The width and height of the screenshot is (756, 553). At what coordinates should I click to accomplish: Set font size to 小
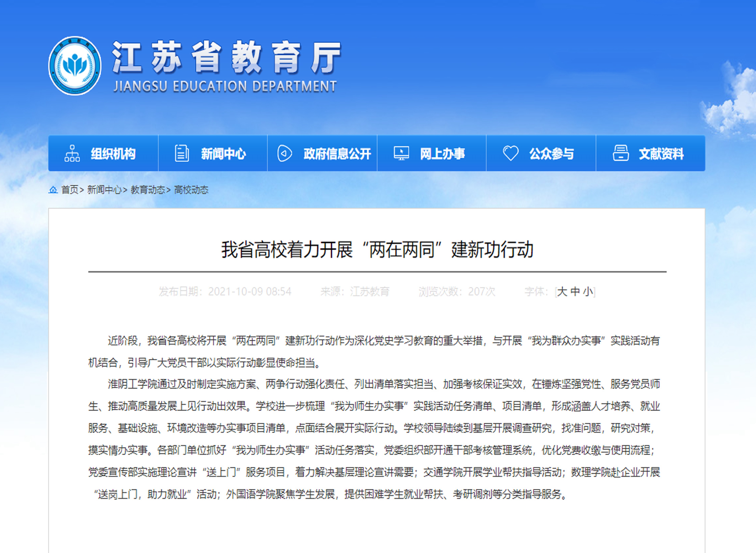[588, 292]
